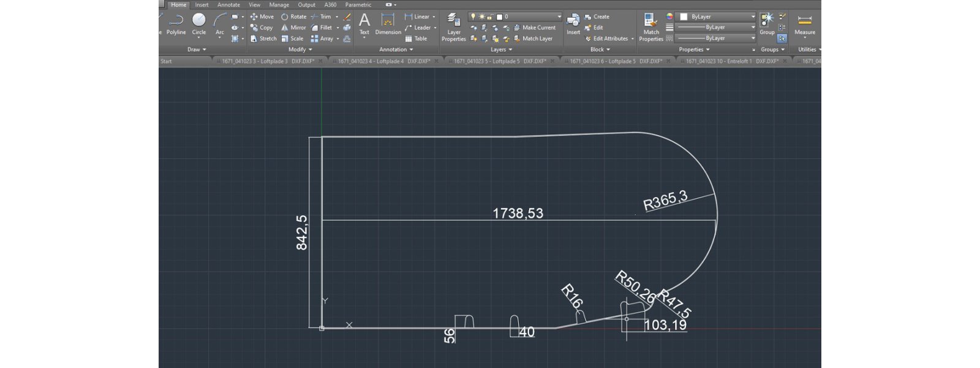Expand the Modify panel dropdown

point(300,50)
